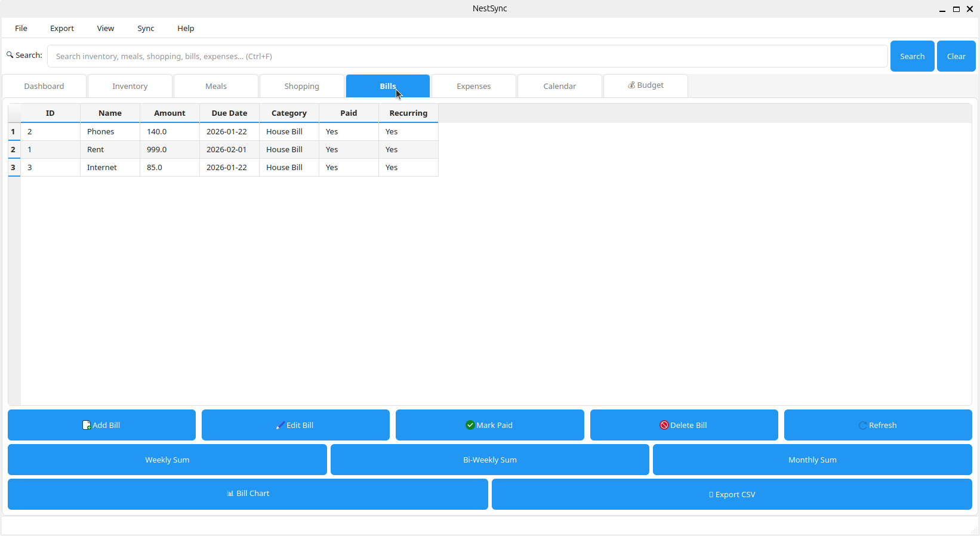Click the 140.0 amount cell
Screen dimensions: 980x536
[x=170, y=131]
